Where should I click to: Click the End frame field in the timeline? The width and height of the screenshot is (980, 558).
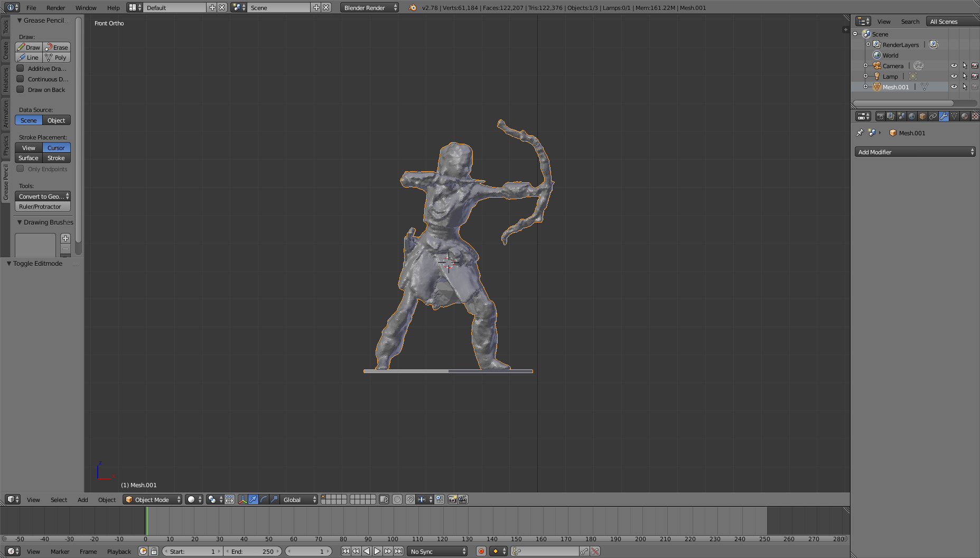(253, 551)
